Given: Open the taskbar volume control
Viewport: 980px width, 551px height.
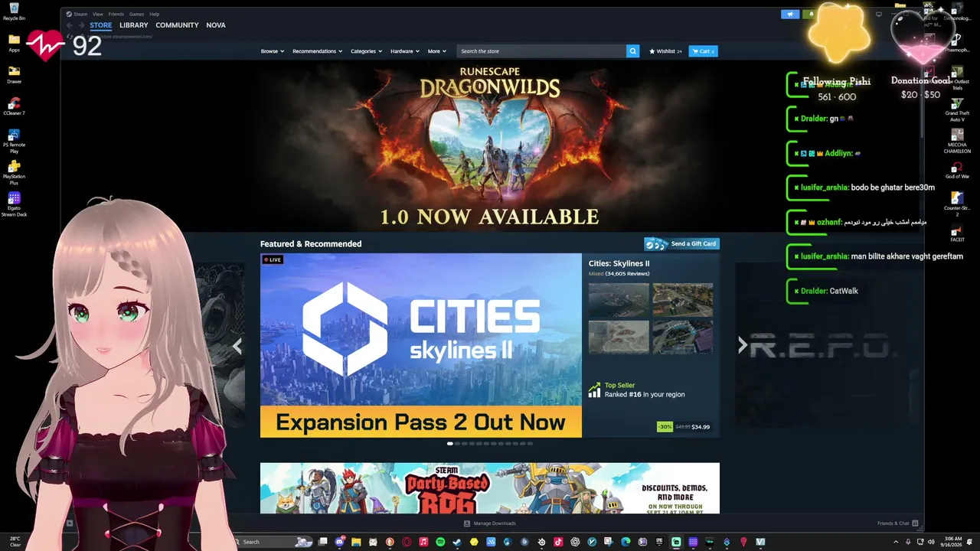Looking at the screenshot, I should [x=931, y=542].
